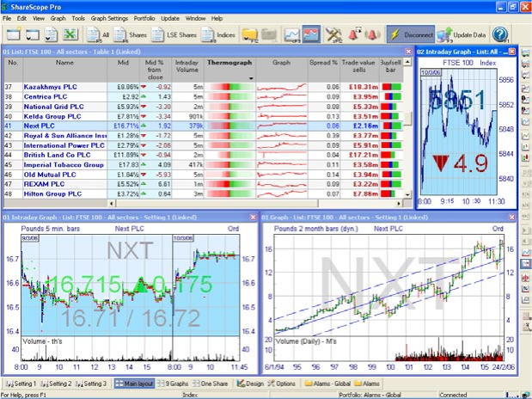Toggle the intraday graph toolbar icon
This screenshot has width=532, height=399.
coord(311,34)
